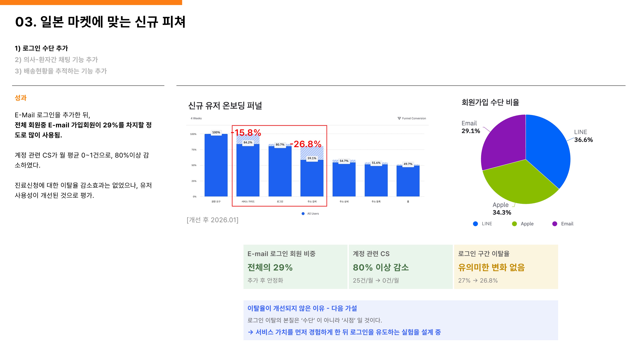Click the LINE 36.6% pie slice
The image size is (644, 362).
coord(548,150)
